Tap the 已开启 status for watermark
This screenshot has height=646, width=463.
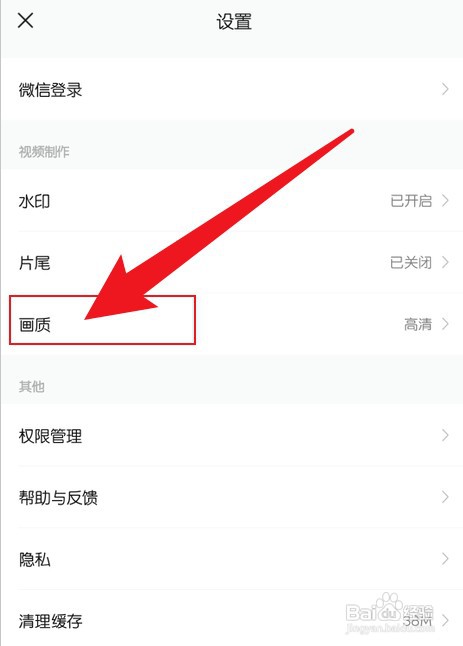coord(411,201)
